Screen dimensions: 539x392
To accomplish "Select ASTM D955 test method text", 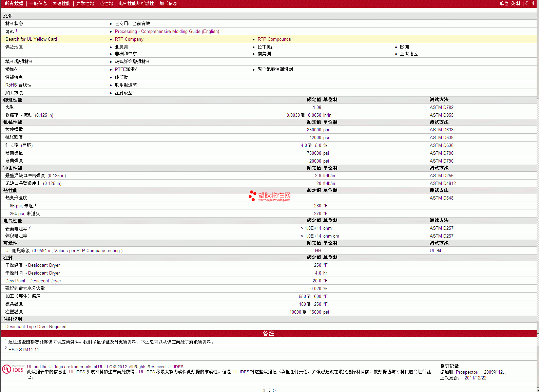I will [441, 115].
